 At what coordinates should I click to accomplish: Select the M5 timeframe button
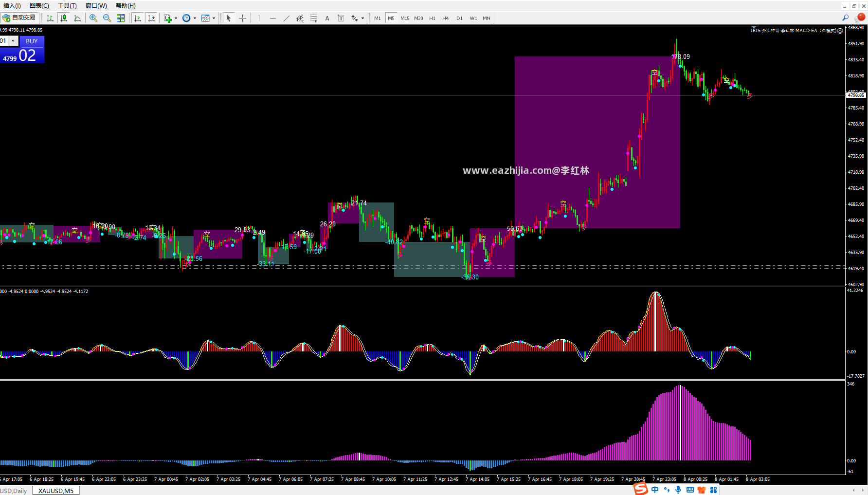click(x=391, y=18)
